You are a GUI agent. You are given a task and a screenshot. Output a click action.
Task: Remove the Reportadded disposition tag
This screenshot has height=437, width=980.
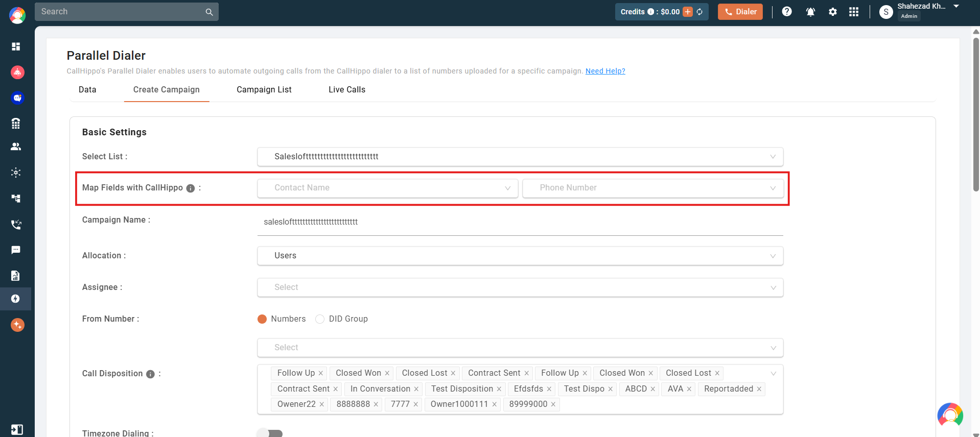[759, 390]
